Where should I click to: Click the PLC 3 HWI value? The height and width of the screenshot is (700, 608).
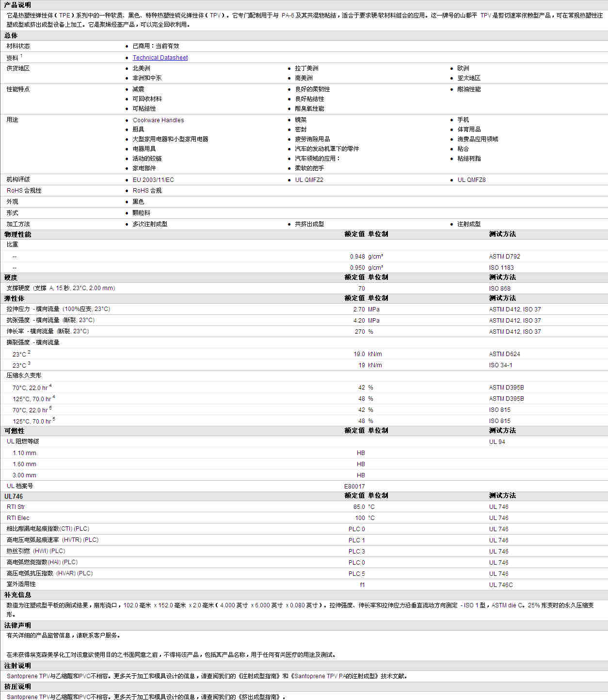(x=357, y=552)
